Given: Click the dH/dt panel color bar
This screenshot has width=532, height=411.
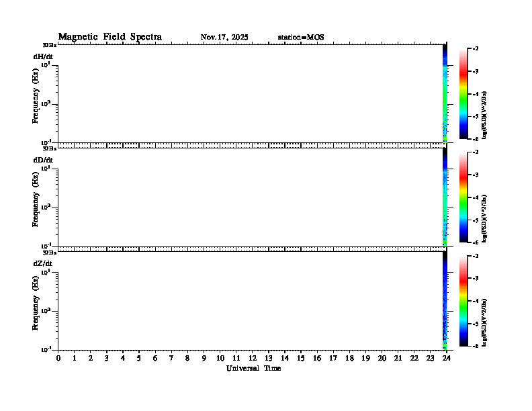Looking at the screenshot, I should pos(463,94).
